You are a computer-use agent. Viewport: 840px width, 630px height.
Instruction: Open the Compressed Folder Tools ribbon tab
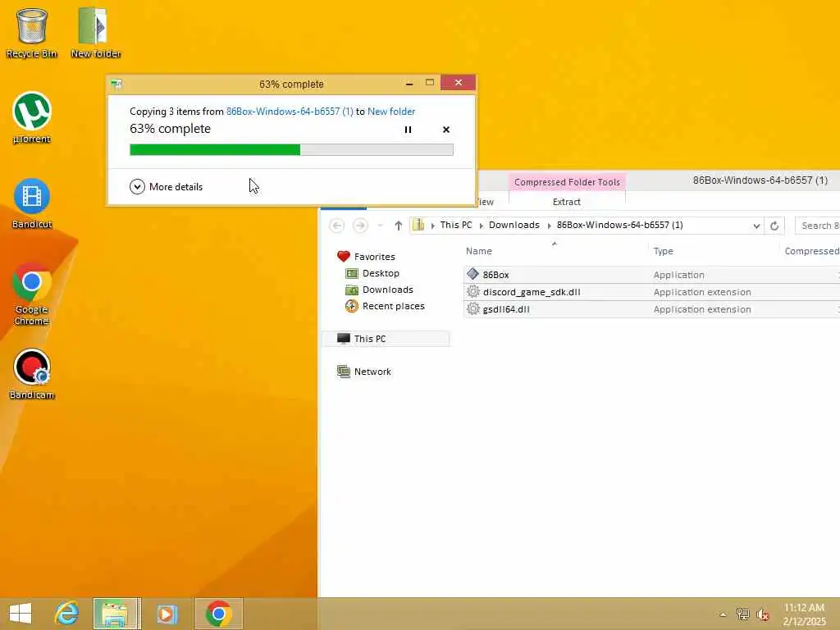567,182
